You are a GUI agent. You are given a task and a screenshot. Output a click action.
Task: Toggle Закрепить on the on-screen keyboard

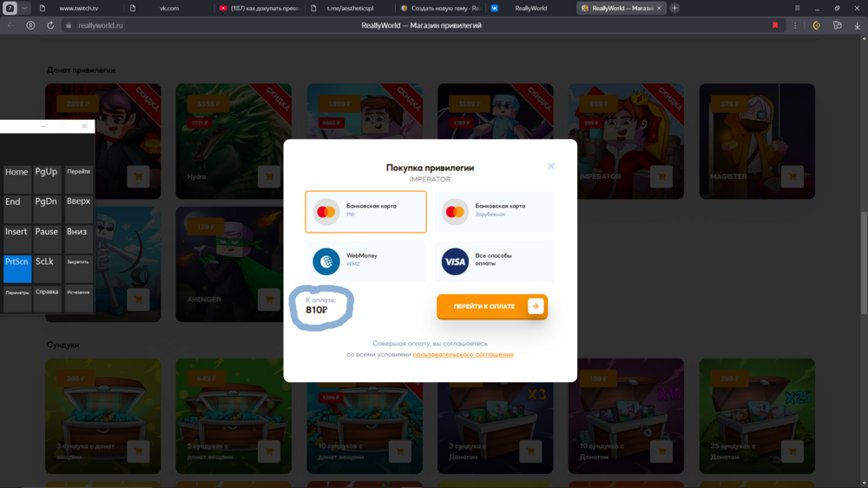point(79,268)
